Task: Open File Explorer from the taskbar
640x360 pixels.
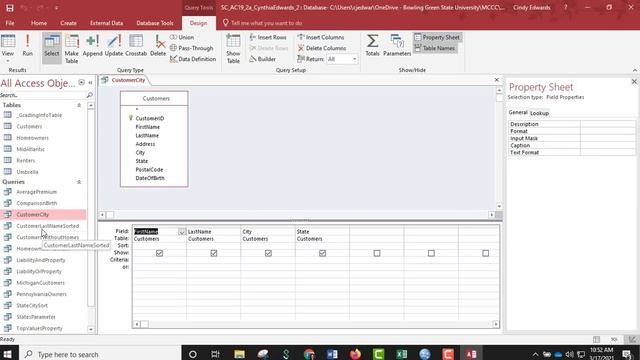Action: point(239,354)
